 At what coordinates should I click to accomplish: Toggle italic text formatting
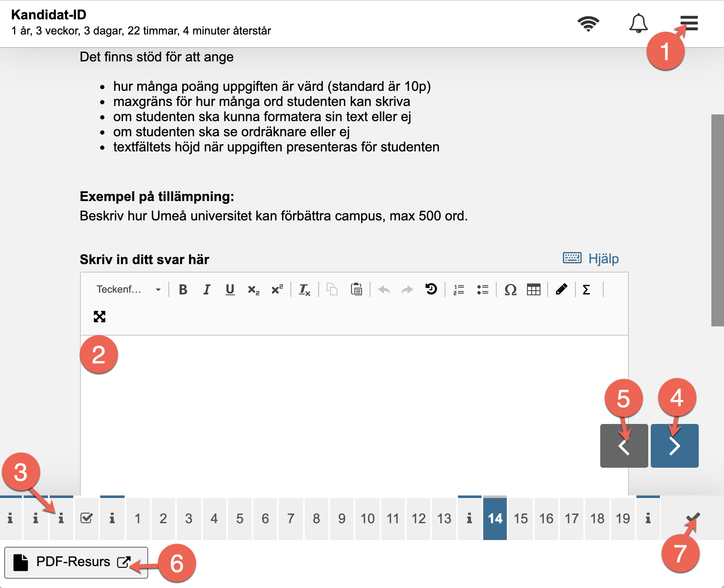(207, 289)
